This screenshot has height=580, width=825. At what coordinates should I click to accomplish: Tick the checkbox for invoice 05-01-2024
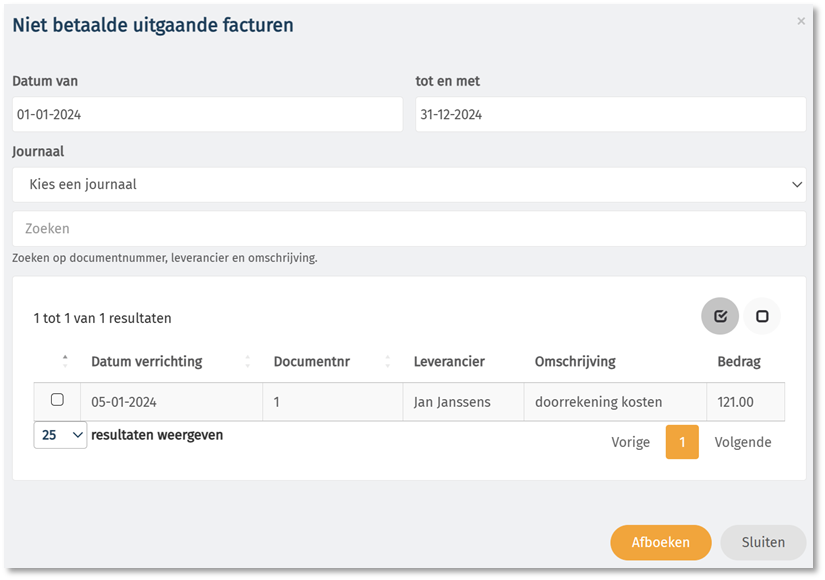pos(57,399)
